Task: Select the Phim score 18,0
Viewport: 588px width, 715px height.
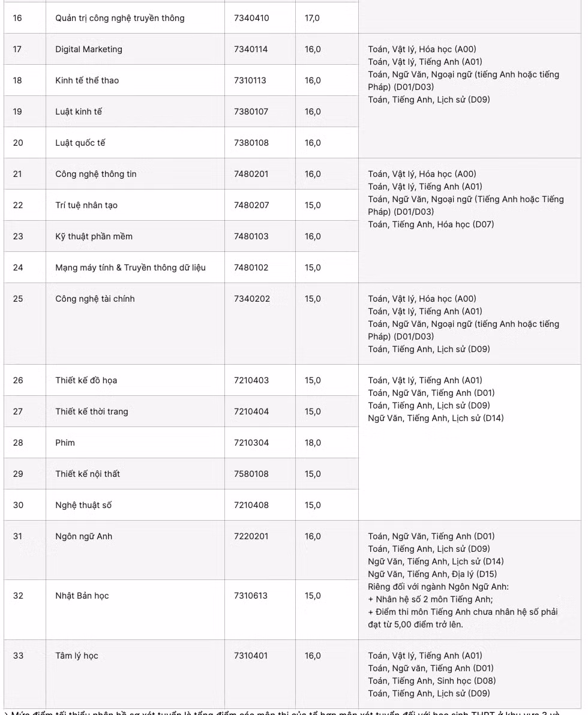Action: (x=313, y=443)
